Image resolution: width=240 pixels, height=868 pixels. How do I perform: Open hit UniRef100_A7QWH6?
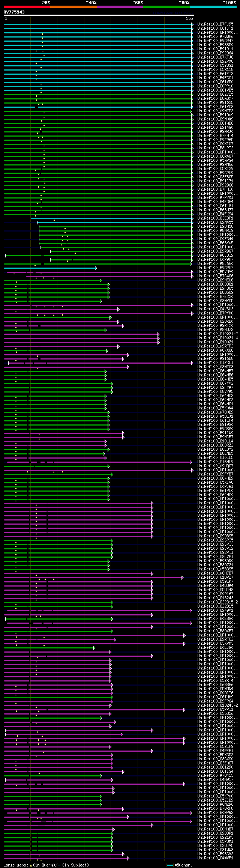pos(215,36)
